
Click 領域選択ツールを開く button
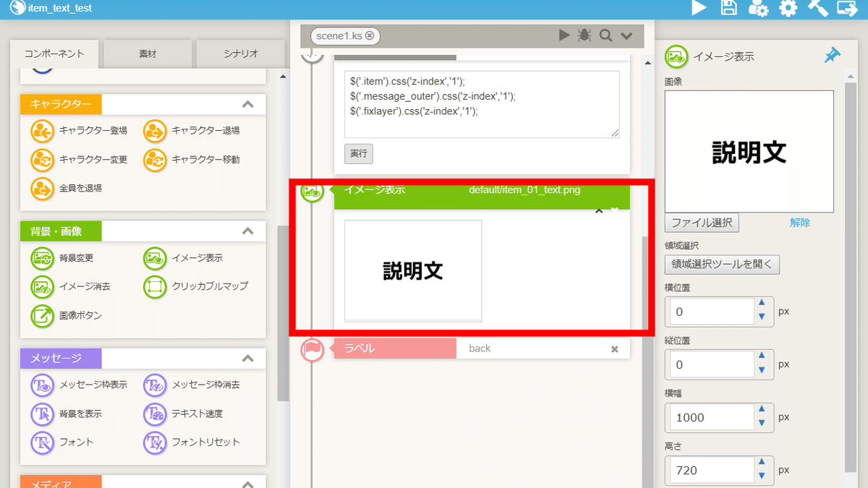pyautogui.click(x=722, y=265)
